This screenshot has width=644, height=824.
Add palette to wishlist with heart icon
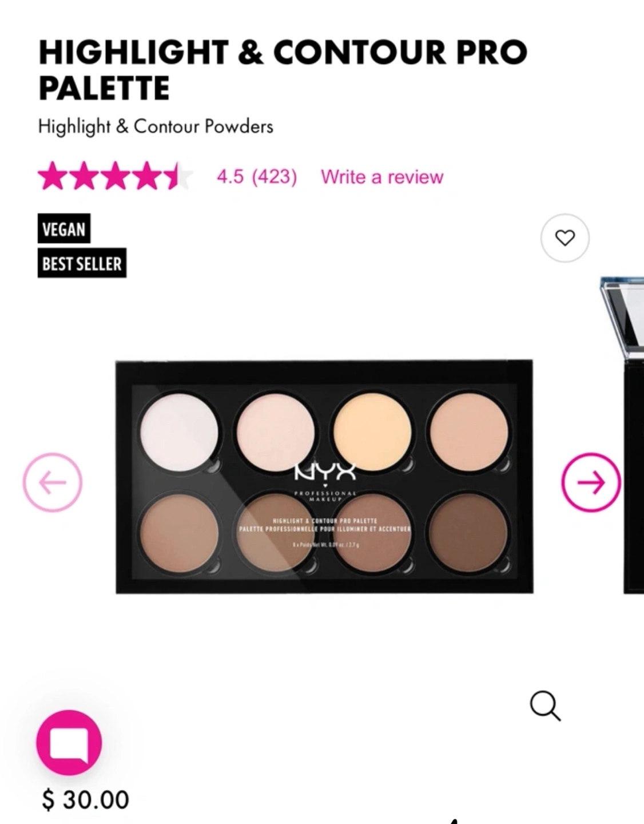[565, 238]
